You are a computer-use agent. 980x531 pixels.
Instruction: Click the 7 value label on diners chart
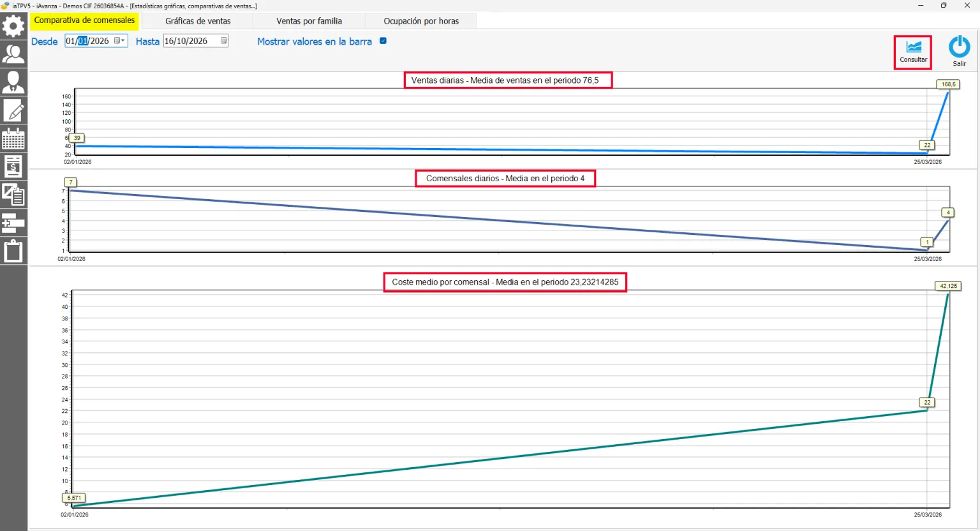pyautogui.click(x=71, y=183)
